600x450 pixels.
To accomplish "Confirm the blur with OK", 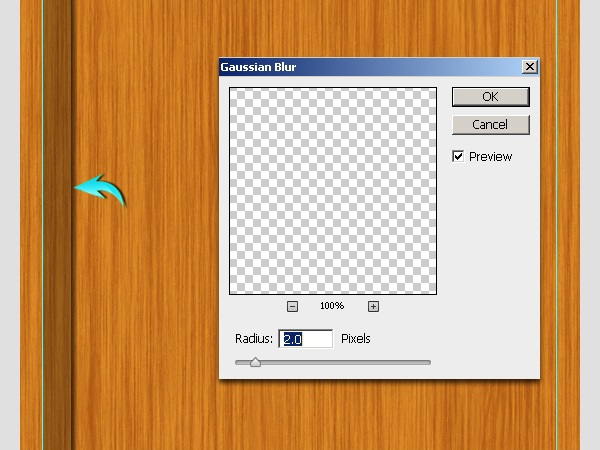I will point(491,97).
